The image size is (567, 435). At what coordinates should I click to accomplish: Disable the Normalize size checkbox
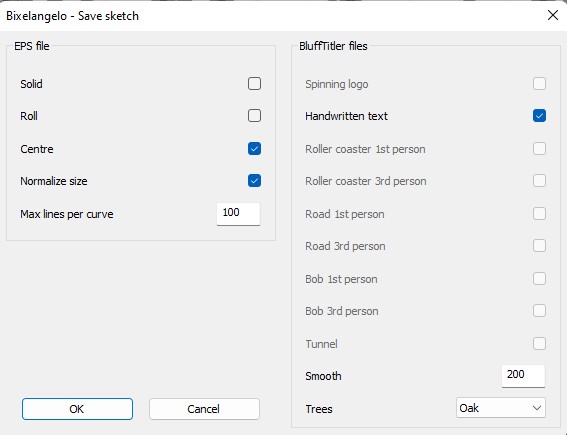click(254, 180)
